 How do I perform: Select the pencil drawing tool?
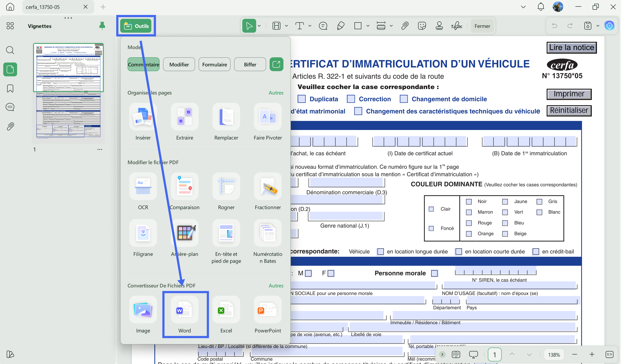tap(341, 26)
